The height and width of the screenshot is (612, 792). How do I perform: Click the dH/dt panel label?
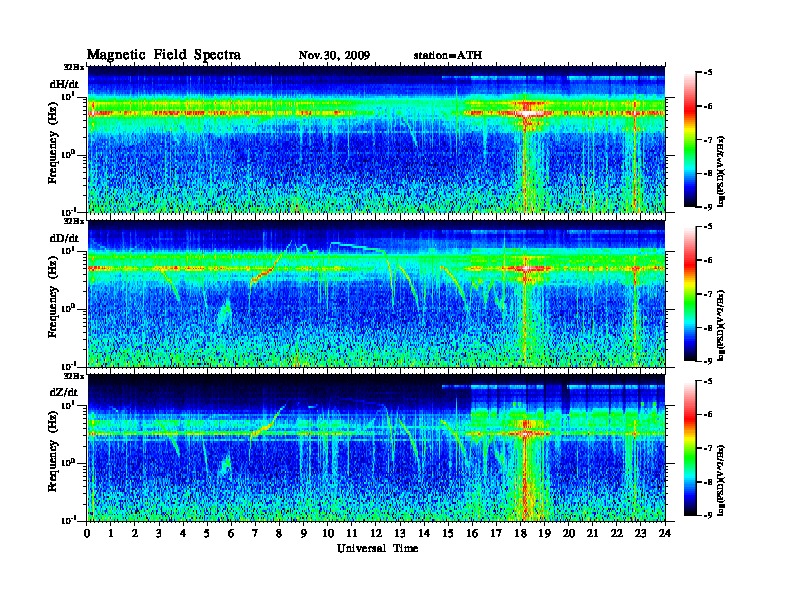click(x=64, y=84)
